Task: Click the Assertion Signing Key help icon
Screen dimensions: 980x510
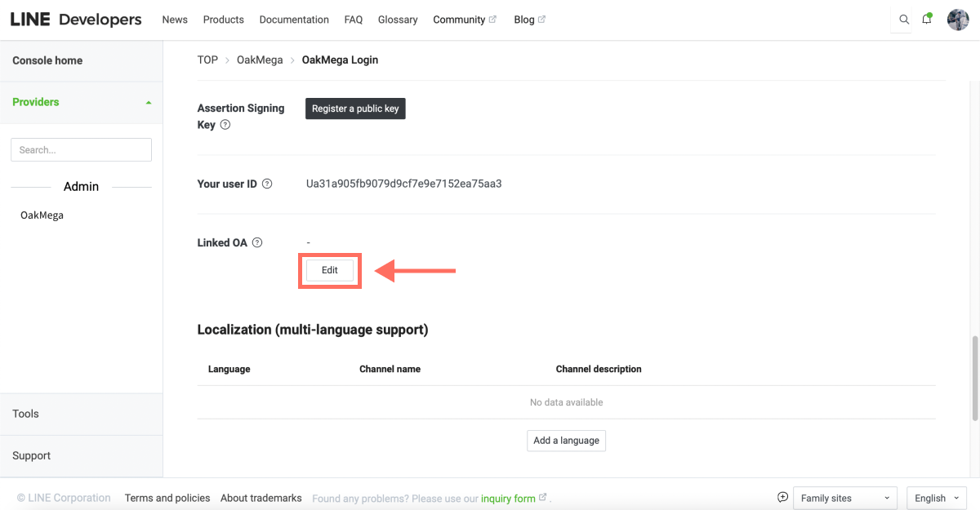Action: coord(225,125)
